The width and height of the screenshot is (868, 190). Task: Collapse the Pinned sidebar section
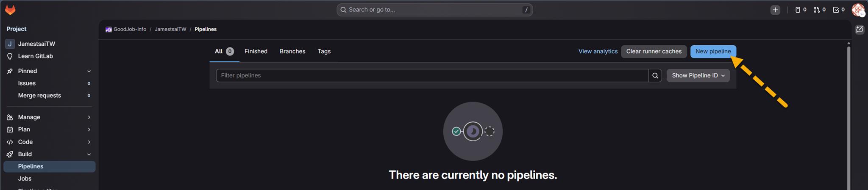(x=89, y=71)
